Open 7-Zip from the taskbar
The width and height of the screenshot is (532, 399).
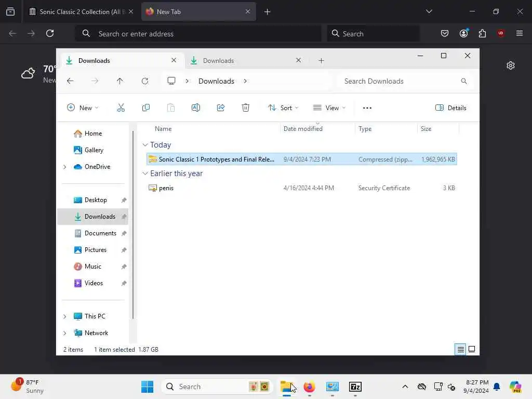pos(355,387)
